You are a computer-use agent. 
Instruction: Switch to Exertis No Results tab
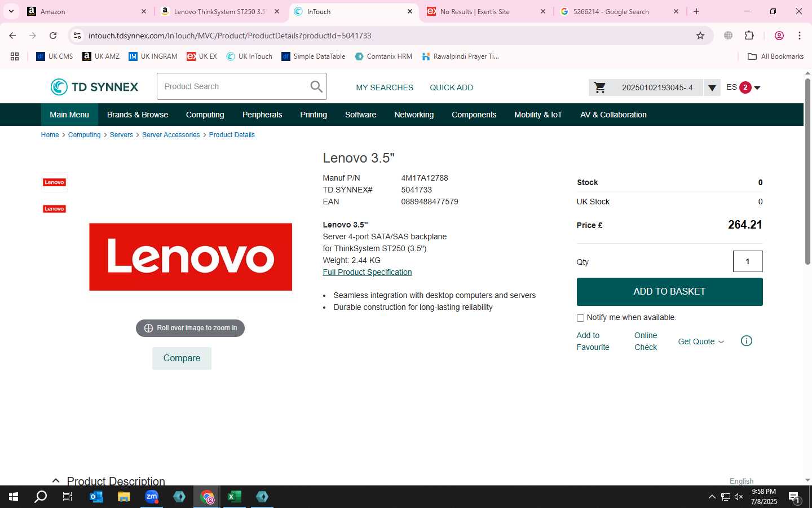tap(486, 11)
